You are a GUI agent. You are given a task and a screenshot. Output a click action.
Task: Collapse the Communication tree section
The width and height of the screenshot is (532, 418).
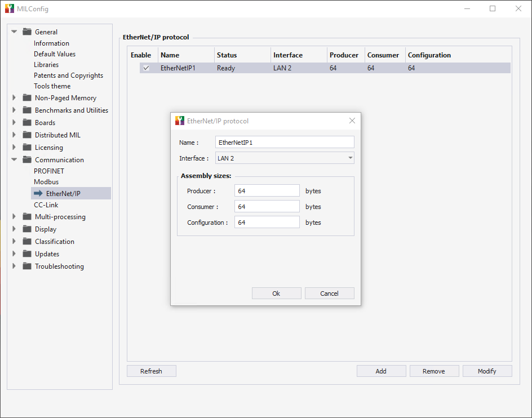coord(14,160)
